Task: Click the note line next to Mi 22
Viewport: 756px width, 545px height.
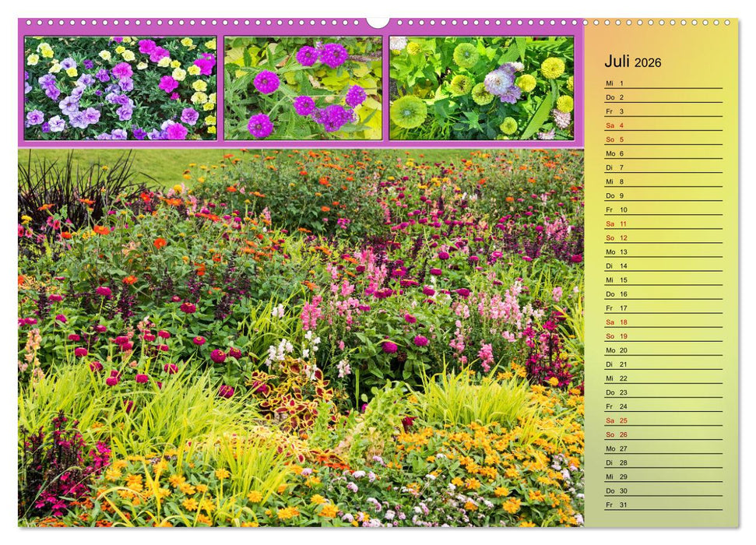Action: (x=685, y=379)
